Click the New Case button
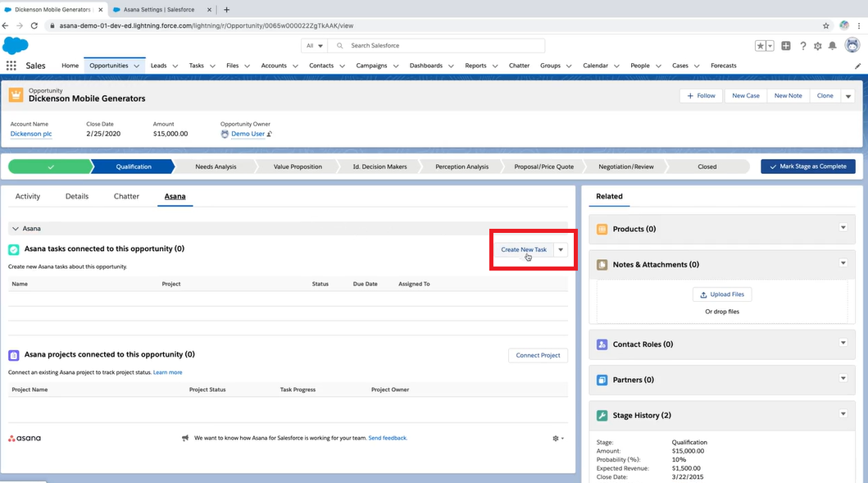Viewport: 868px width, 483px height. 746,96
